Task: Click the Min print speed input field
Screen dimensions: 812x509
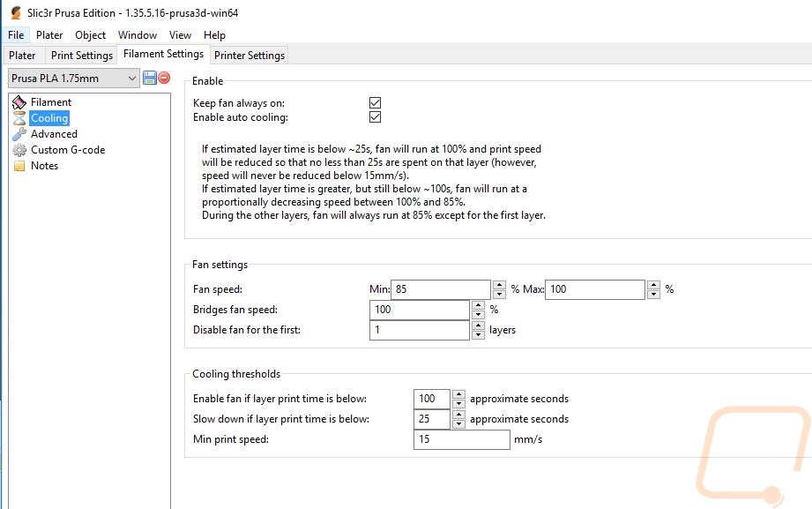Action: [x=461, y=439]
